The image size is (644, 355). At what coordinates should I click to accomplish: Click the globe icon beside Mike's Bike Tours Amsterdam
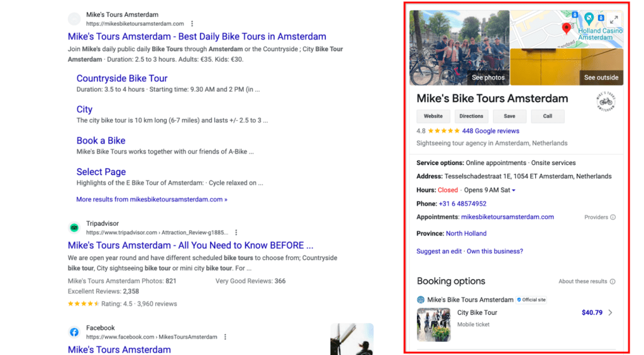pyautogui.click(x=421, y=300)
